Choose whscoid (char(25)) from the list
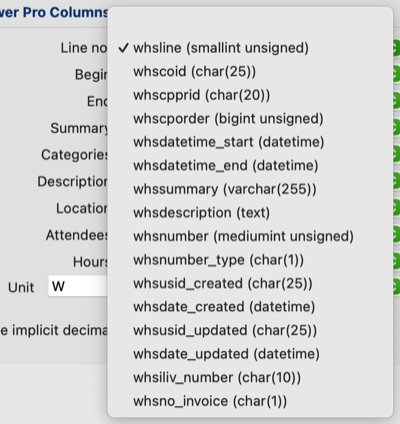Image resolution: width=400 pixels, height=424 pixels. click(250, 72)
